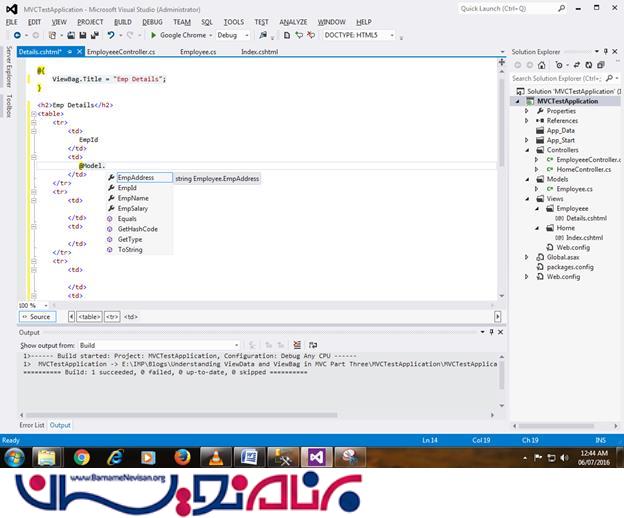Click Home icon in Solution Explorer toolbar

click(x=539, y=65)
